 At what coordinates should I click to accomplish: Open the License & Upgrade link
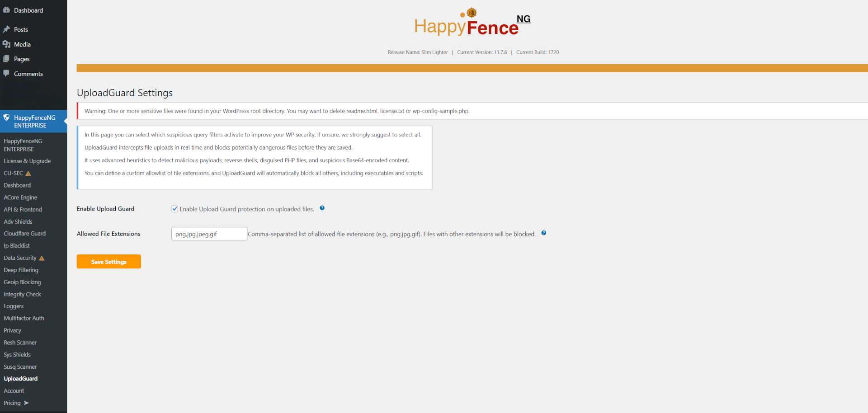click(x=27, y=161)
